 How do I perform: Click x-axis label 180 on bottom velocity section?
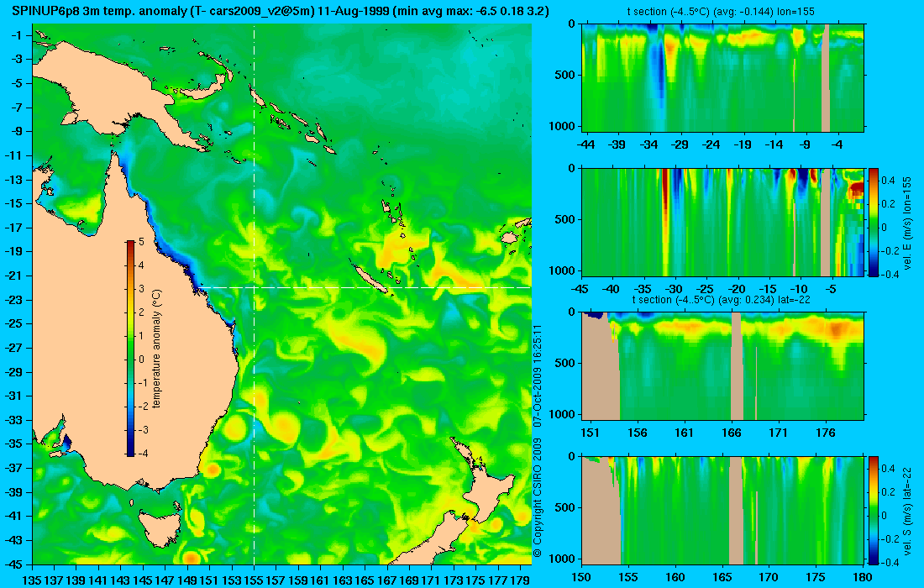click(x=862, y=577)
